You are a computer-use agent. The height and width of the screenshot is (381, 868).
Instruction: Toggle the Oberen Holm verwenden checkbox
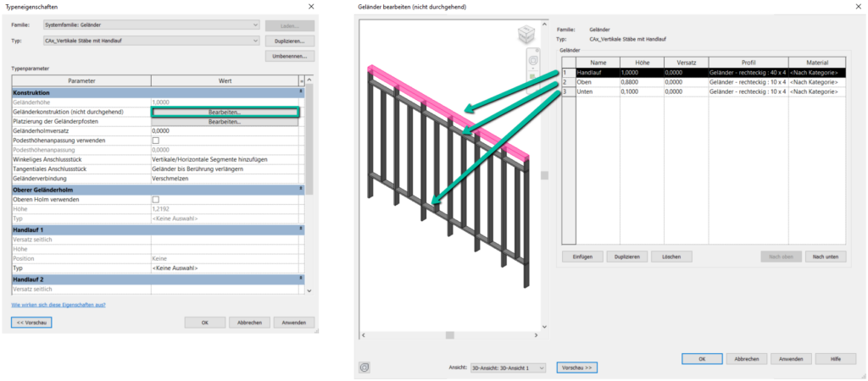click(x=155, y=200)
